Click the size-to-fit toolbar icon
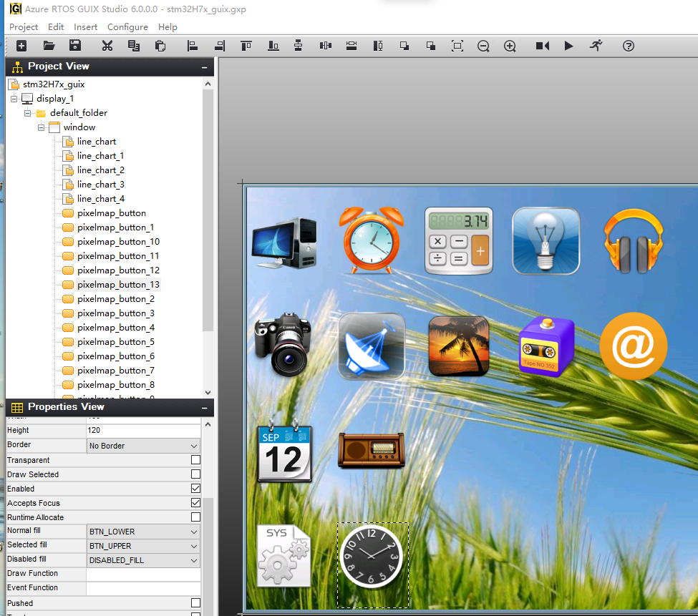 457,46
